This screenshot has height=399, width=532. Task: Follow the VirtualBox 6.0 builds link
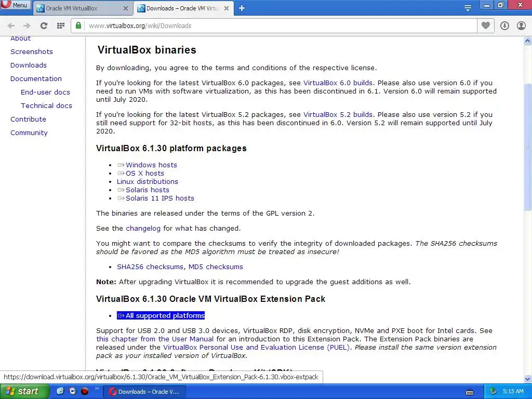[338, 83]
